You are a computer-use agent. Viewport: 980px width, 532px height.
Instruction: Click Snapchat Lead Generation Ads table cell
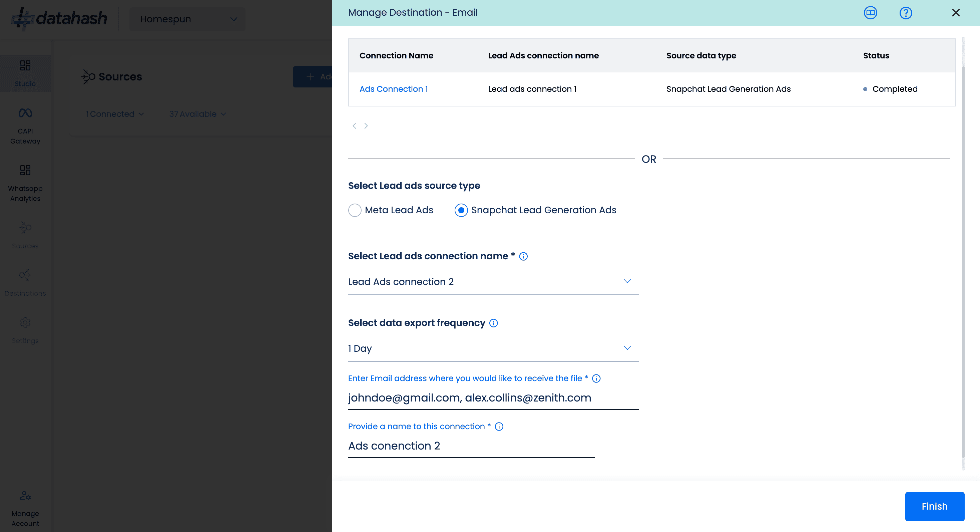tap(728, 89)
